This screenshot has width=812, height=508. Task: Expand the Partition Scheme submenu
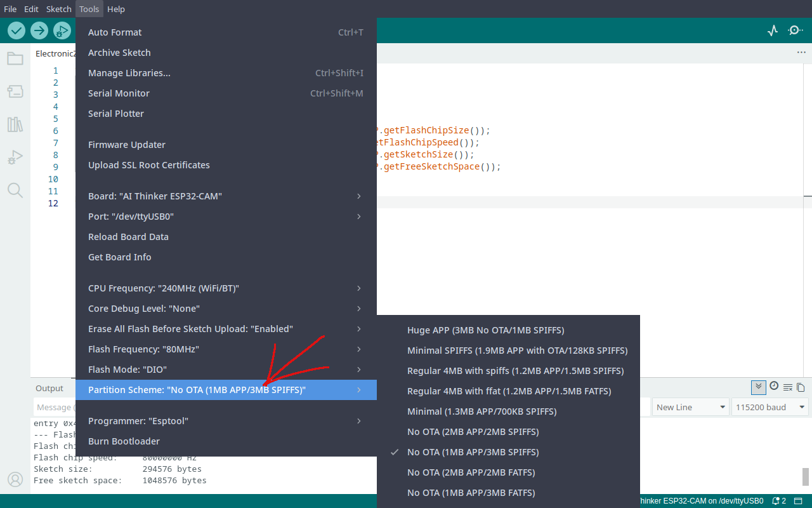pos(226,390)
